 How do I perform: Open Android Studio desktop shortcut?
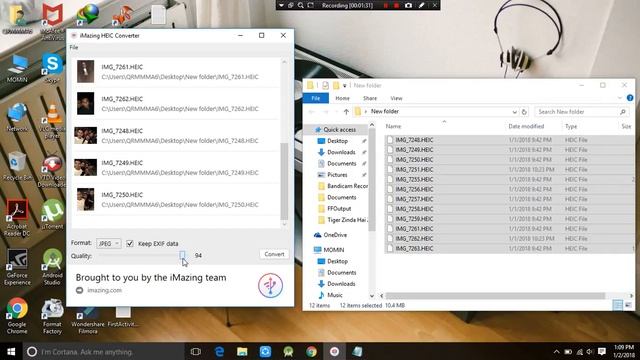point(52,267)
